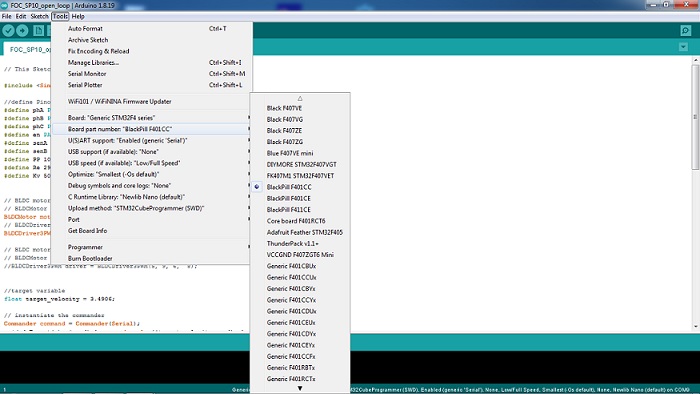Open Serial Plotter menu entry
This screenshot has width=700, height=394.
coord(151,85)
